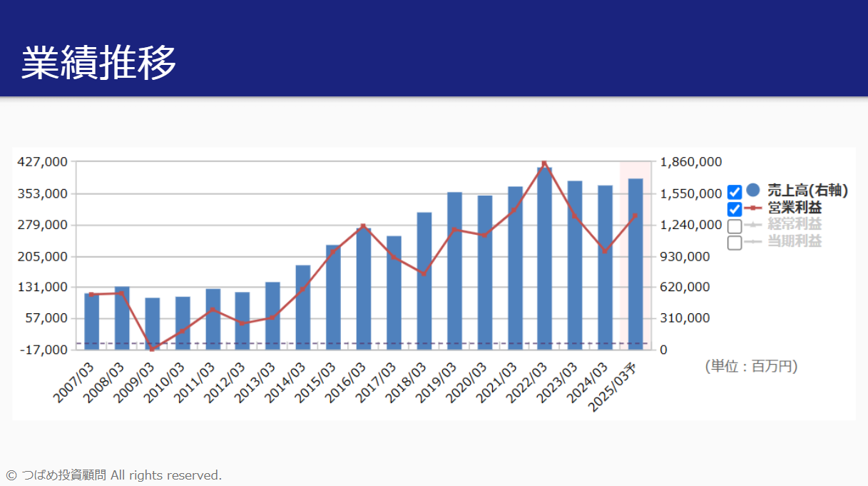This screenshot has height=486, width=868.
Task: Enable the 経常利益 series checkbox
Action: click(x=735, y=226)
